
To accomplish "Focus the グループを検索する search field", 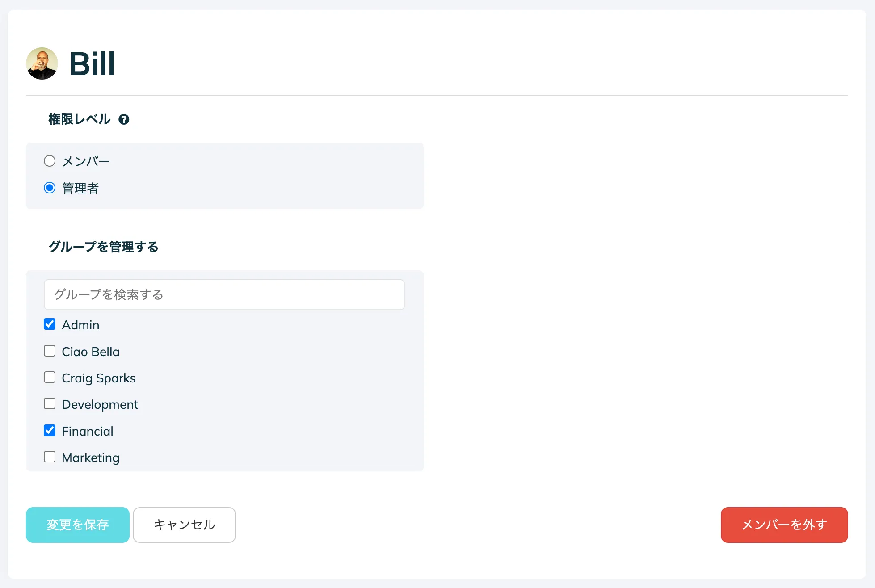I will click(224, 294).
